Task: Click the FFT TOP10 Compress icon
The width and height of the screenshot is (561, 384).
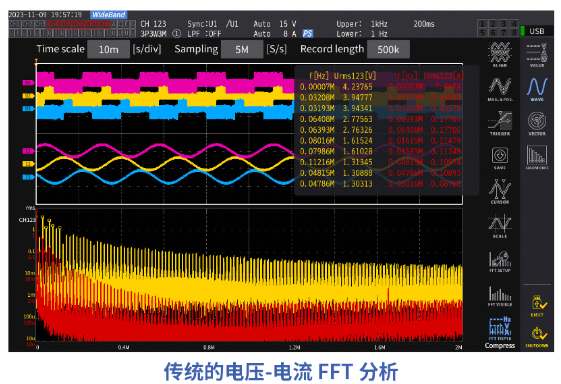Action: (500, 332)
